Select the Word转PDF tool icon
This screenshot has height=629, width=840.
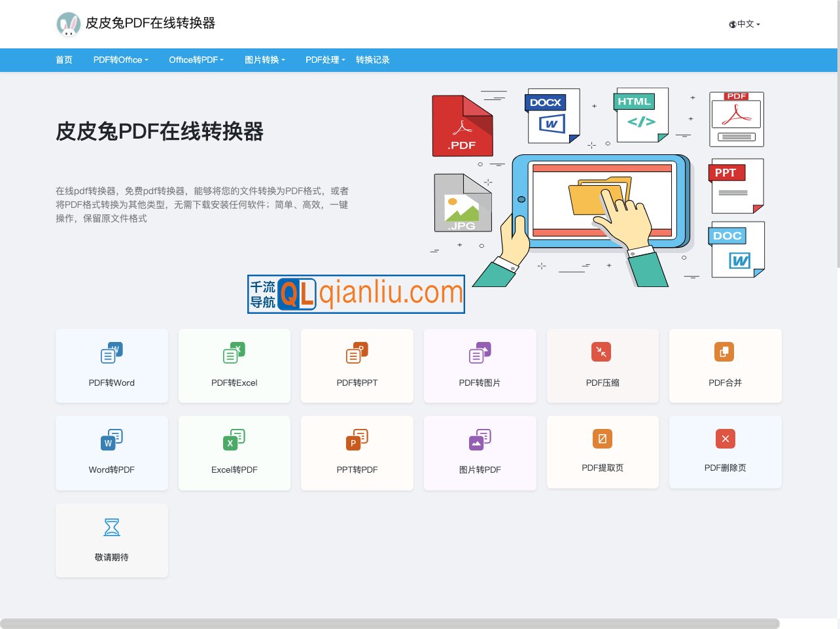(x=111, y=439)
